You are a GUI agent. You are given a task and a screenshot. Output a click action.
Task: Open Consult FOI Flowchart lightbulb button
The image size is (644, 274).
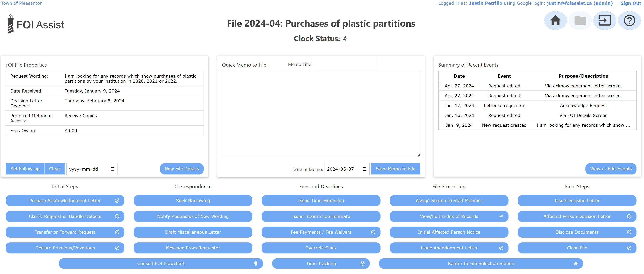pyautogui.click(x=161, y=263)
